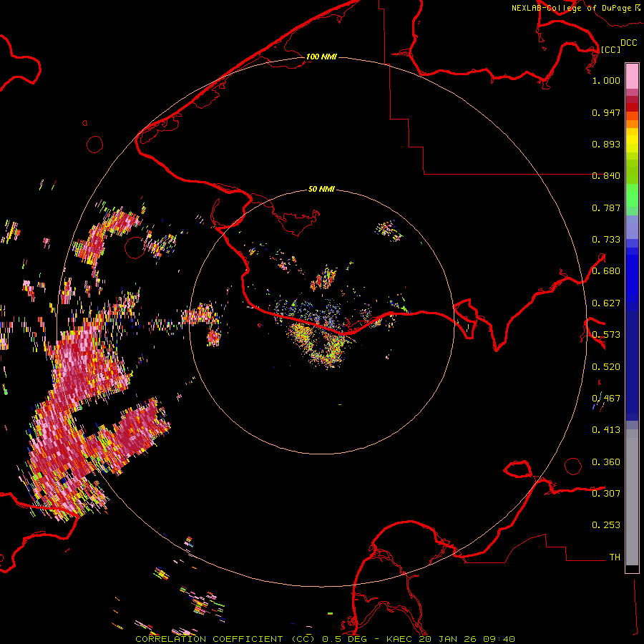Click the 0.573 color scale value

606,335
